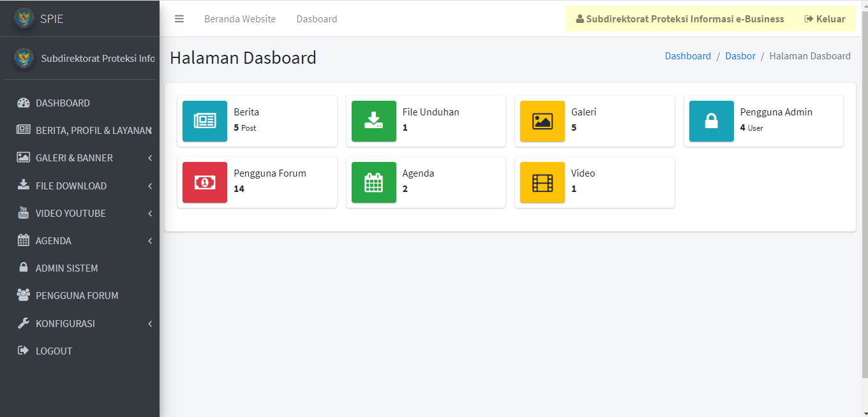
Task: Click the newspaper icon on Berita card
Action: pyautogui.click(x=204, y=121)
